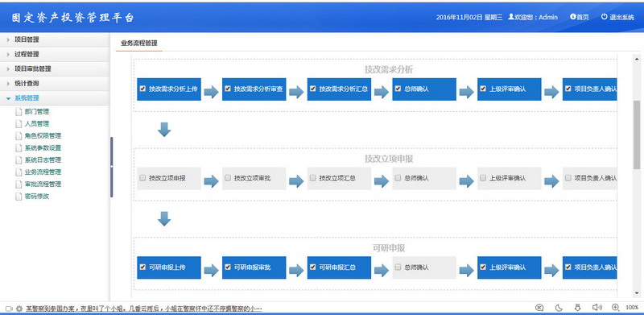Uncheck 技改需求分析审查 checkbox
This screenshot has width=644, height=315.
pos(228,89)
